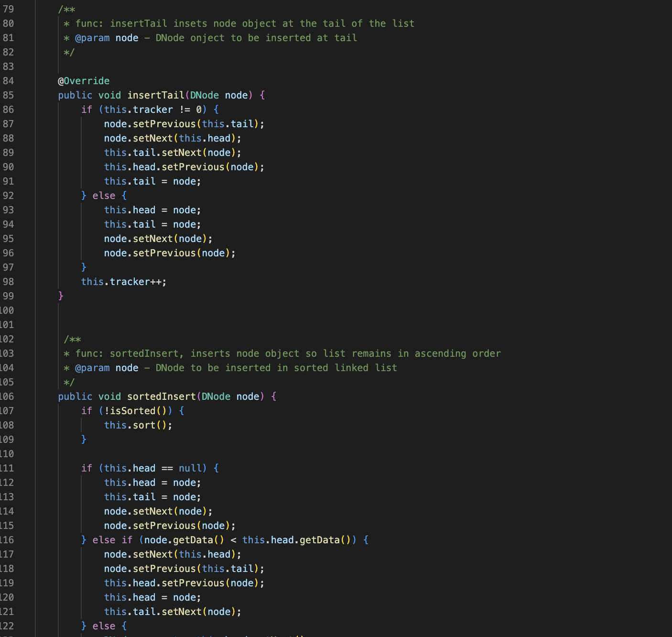The image size is (672, 637).
Task: Click 'this.head.setPrevious(node);' on line 90
Action: pyautogui.click(x=184, y=167)
